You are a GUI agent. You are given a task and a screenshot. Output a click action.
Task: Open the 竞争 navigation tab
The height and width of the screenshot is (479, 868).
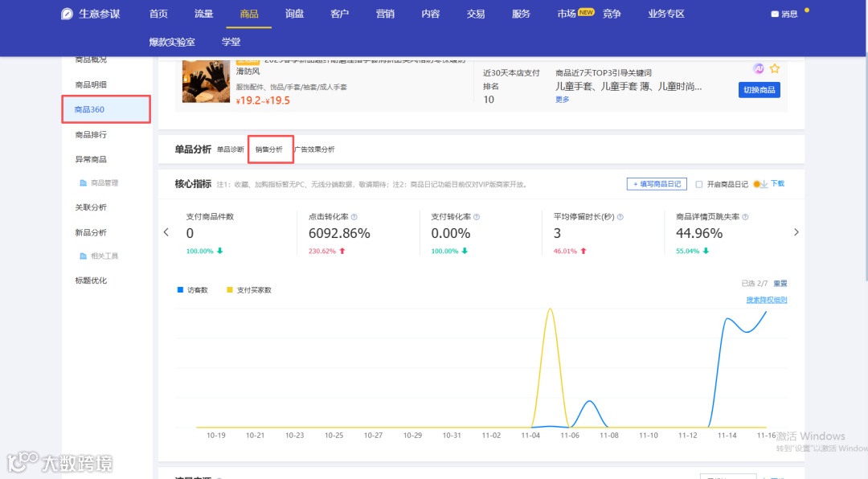point(612,14)
